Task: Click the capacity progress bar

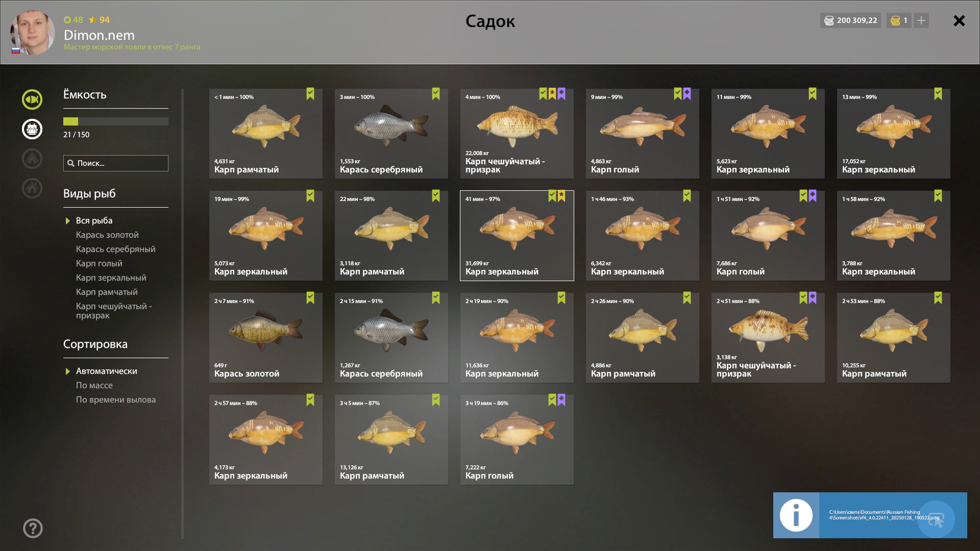Action: [x=116, y=121]
